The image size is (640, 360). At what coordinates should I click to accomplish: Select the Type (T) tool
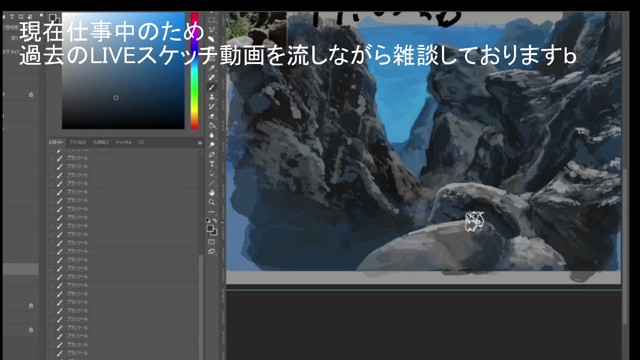coord(212,164)
